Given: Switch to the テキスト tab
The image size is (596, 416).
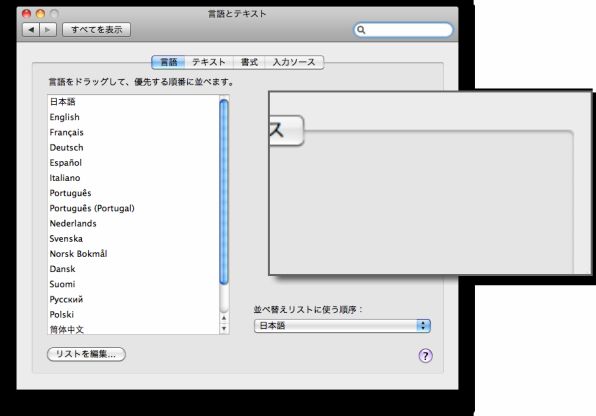Looking at the screenshot, I should tap(209, 62).
